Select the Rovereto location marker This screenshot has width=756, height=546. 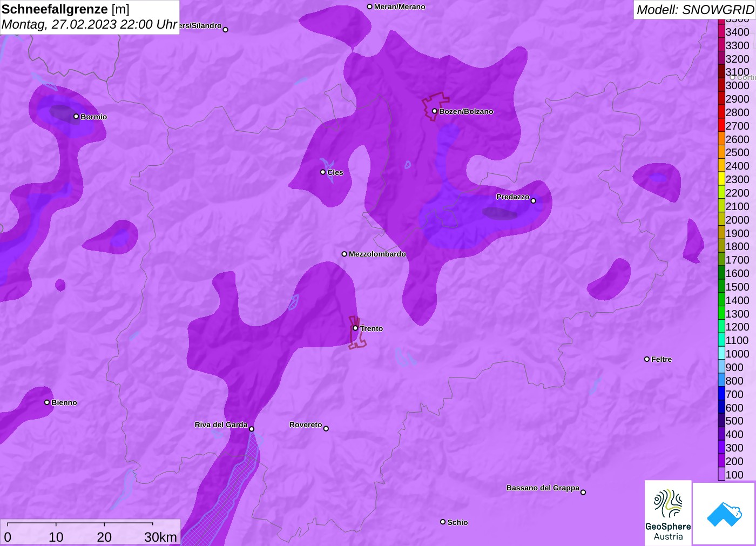click(326, 428)
